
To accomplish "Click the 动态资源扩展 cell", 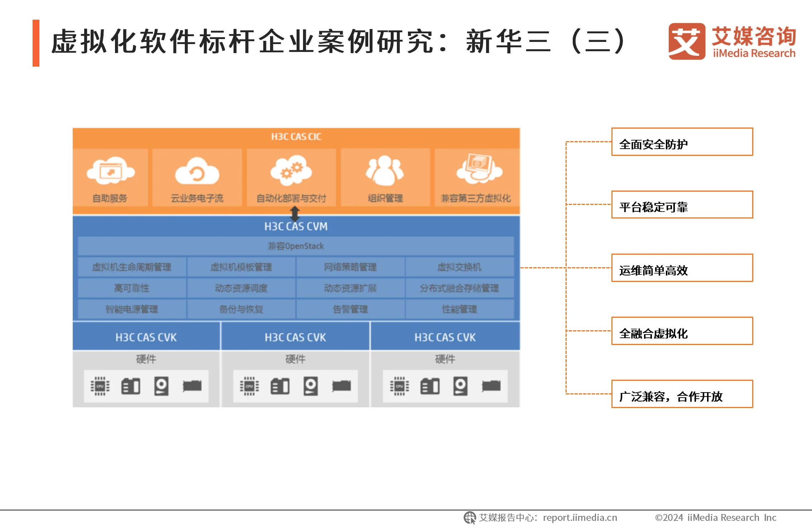I will (x=350, y=288).
